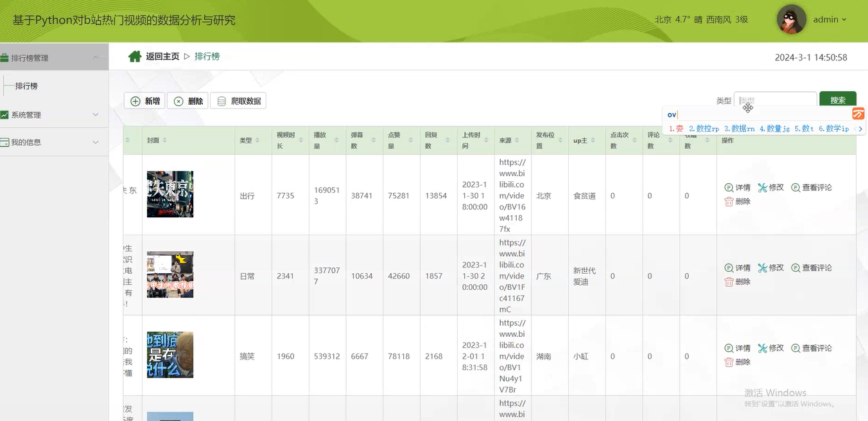This screenshot has width=868, height=421.
Task: Sort by 播放量 using its sort arrows
Action: (x=337, y=140)
